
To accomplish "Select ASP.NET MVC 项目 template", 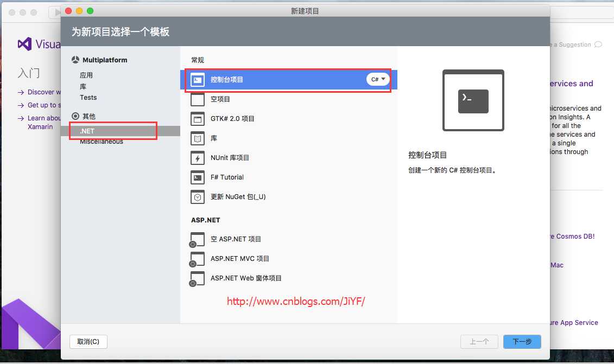I will tap(289, 259).
